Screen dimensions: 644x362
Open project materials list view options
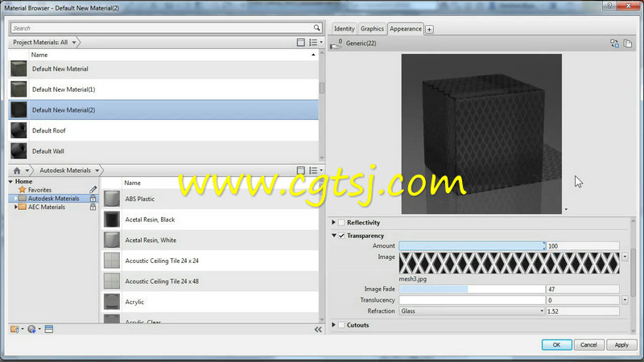coord(316,43)
